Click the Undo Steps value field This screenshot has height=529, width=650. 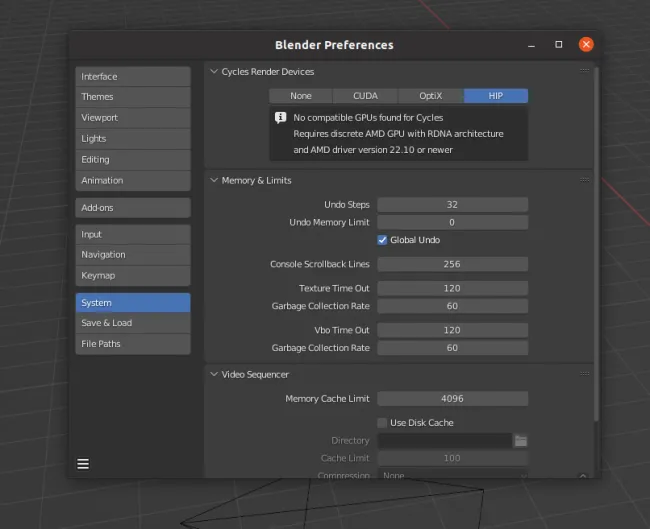click(x=453, y=205)
